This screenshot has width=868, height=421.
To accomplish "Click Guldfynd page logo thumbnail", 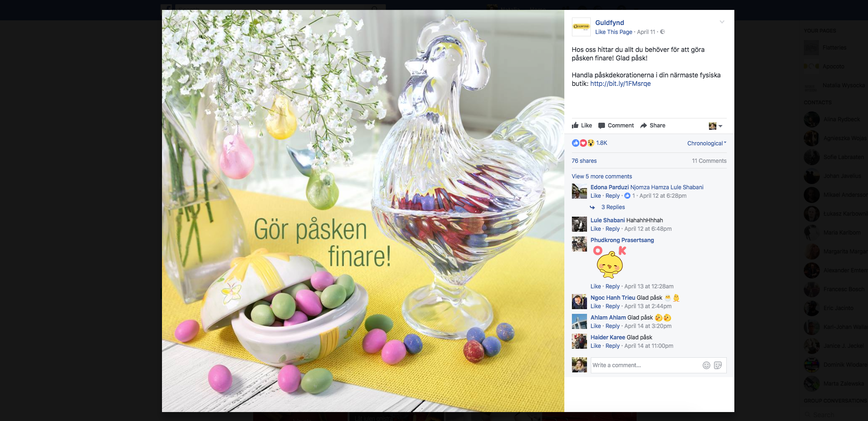I will (x=581, y=27).
